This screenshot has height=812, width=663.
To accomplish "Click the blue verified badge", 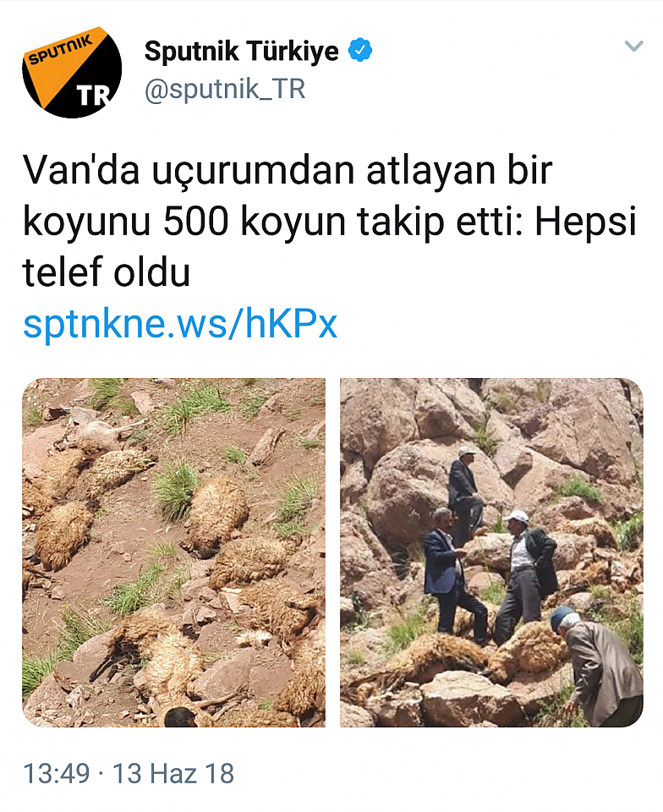I will point(360,50).
